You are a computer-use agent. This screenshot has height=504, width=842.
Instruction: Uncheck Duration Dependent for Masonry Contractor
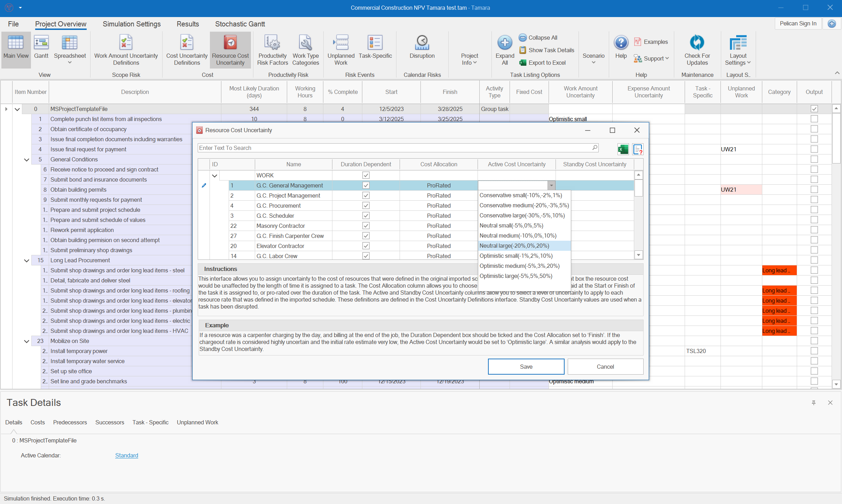pyautogui.click(x=366, y=226)
